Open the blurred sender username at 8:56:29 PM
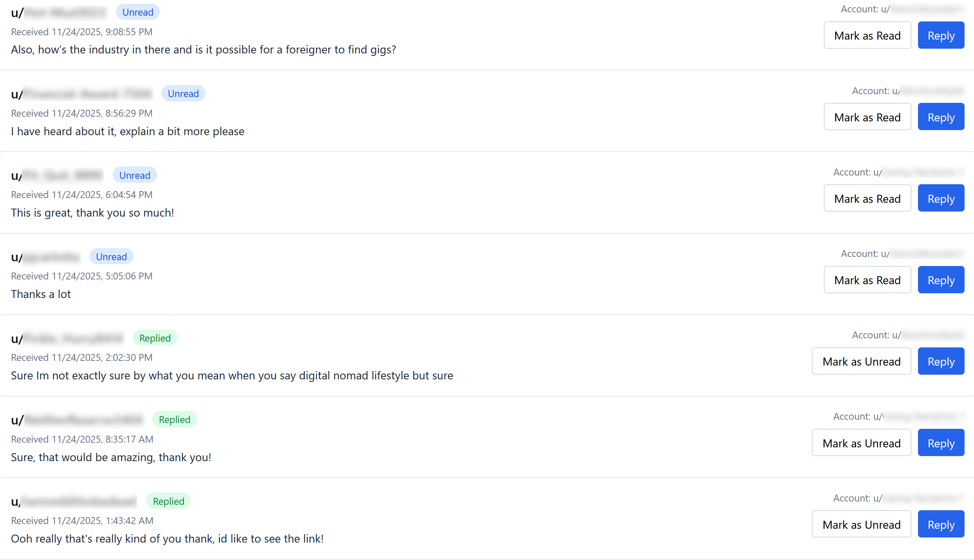This screenshot has height=560, width=974. pos(87,94)
